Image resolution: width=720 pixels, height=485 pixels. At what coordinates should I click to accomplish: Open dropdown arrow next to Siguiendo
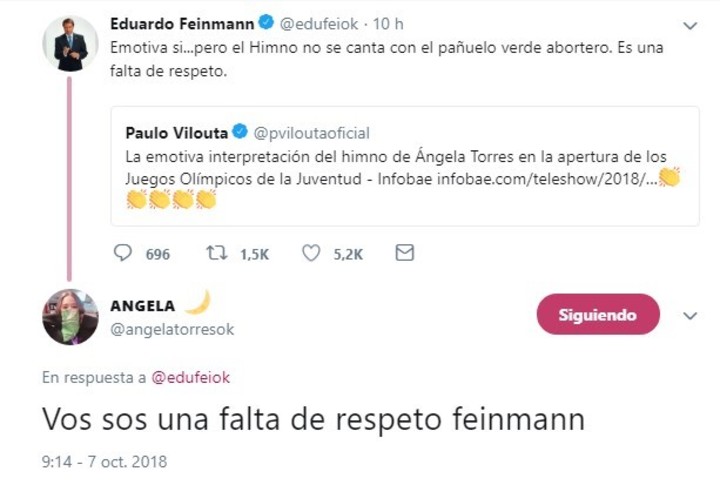pyautogui.click(x=689, y=315)
